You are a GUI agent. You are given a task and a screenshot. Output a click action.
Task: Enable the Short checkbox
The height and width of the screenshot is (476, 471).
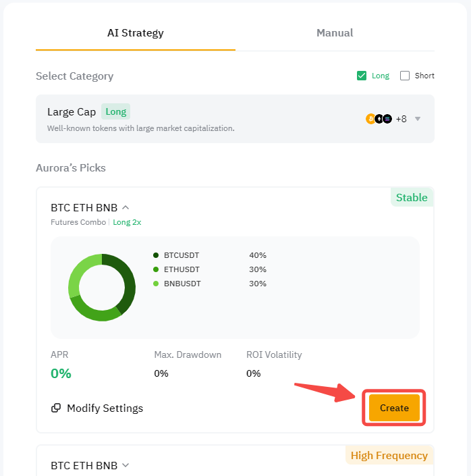(405, 76)
